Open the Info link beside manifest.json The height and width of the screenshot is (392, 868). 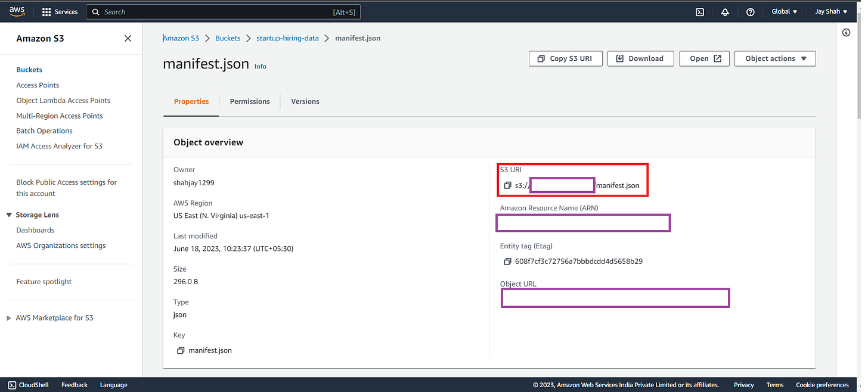coord(261,67)
